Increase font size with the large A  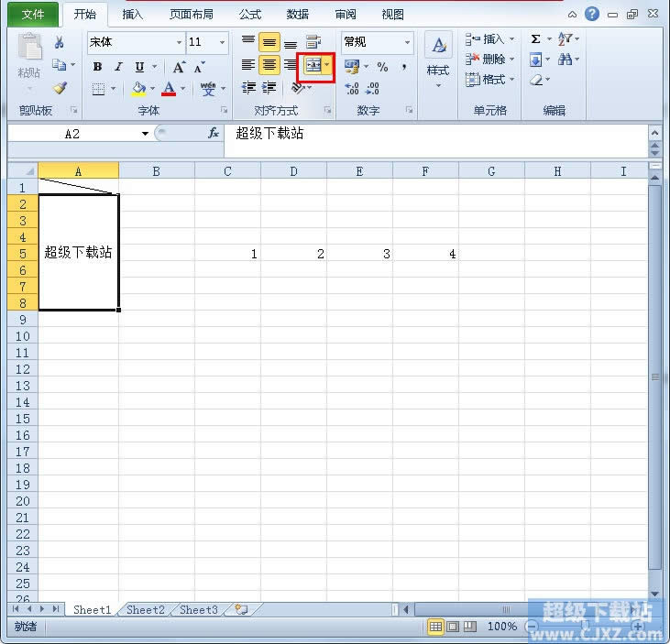[179, 67]
